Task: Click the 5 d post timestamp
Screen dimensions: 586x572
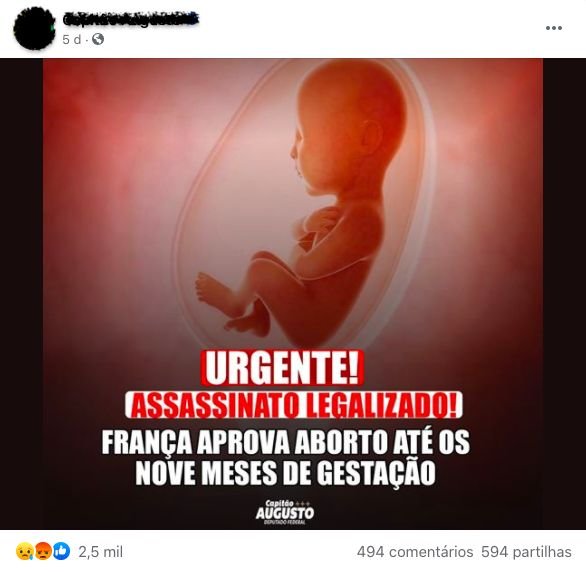Action: point(71,40)
